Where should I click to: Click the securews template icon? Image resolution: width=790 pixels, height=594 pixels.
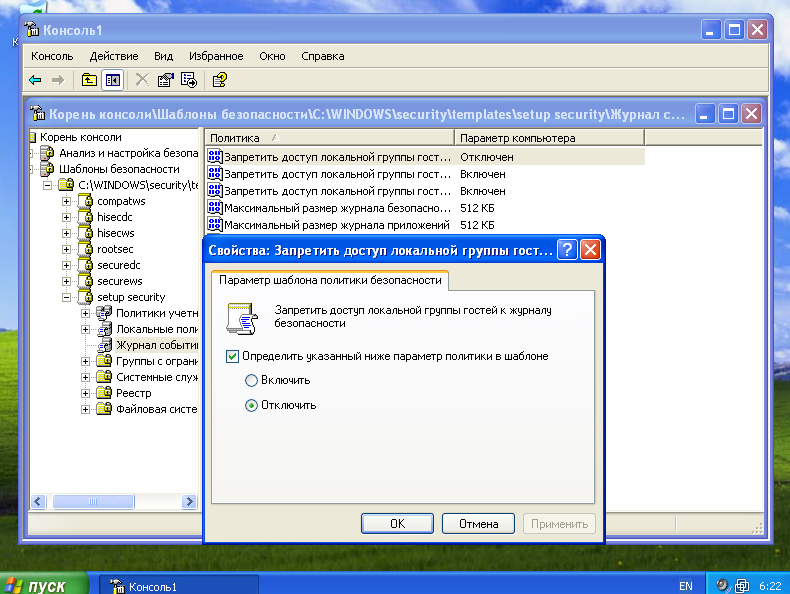pyautogui.click(x=86, y=281)
